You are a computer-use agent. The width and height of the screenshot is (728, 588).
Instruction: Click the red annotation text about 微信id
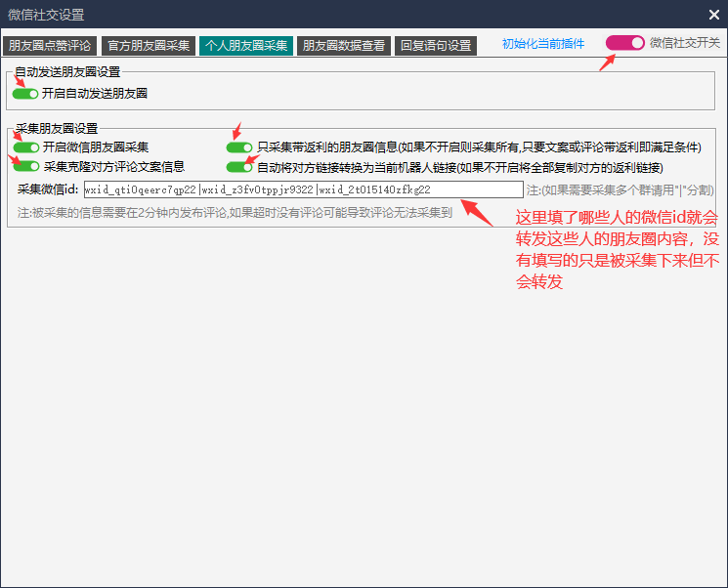(618, 248)
